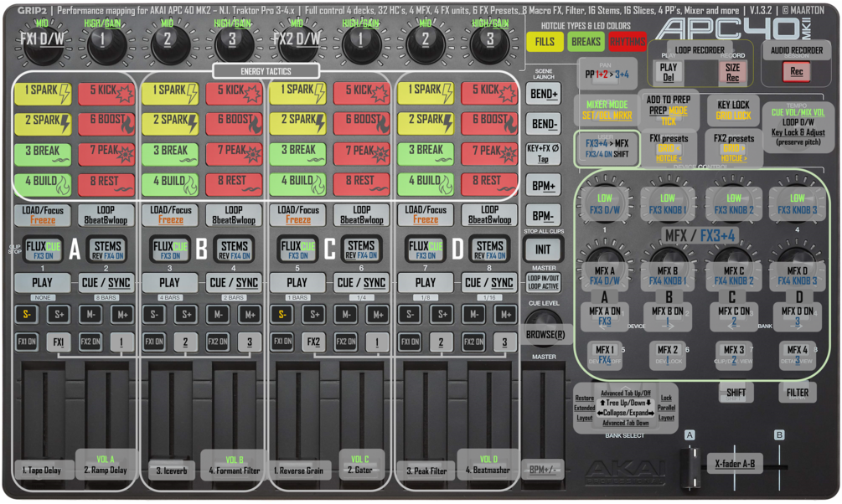The width and height of the screenshot is (842, 504).
Task: Tap the 7 PEAK pad on deck C
Action: click(x=361, y=154)
